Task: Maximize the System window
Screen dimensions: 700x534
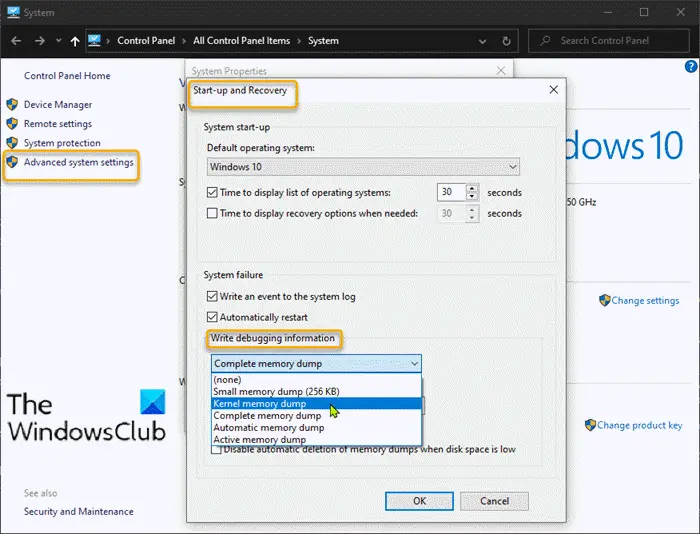Action: (644, 13)
